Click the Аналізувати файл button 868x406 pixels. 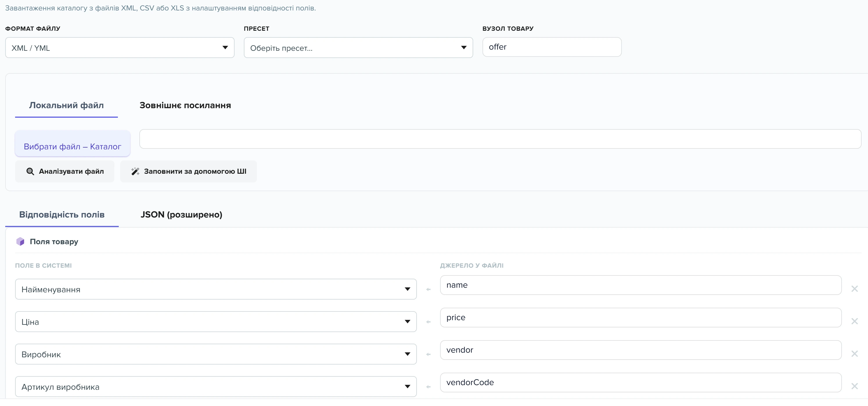point(65,171)
